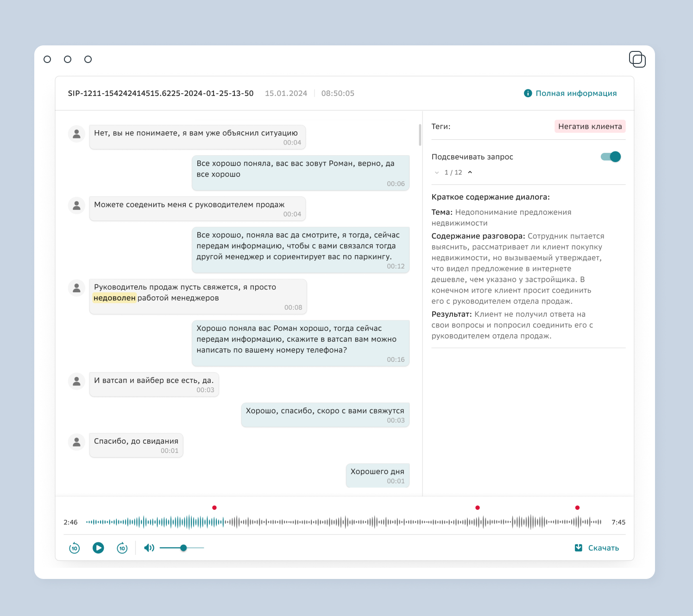Click the info icon beside Полная информация
This screenshot has width=693, height=616.
[528, 93]
